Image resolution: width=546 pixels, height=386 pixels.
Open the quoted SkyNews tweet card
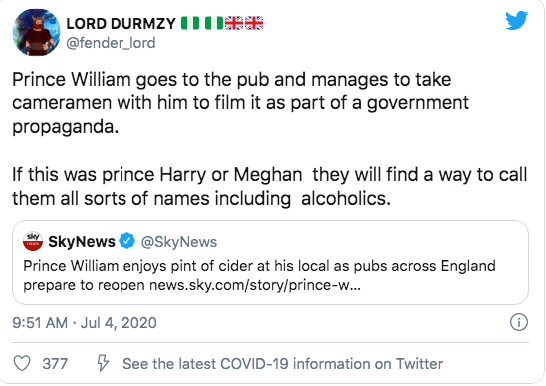pos(270,262)
